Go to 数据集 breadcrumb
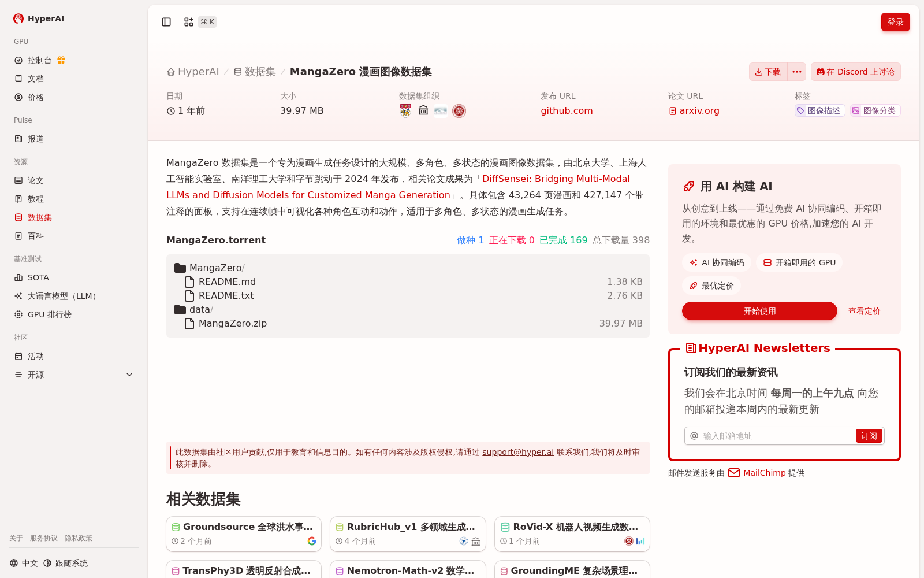This screenshot has width=924, height=578. click(x=255, y=72)
